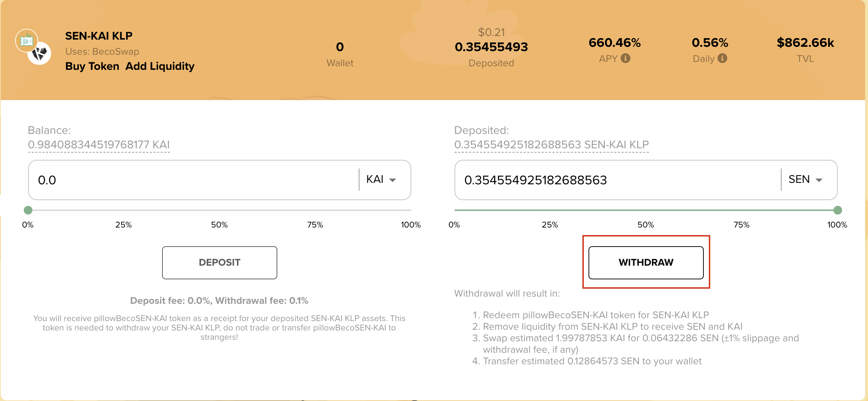This screenshot has height=401, width=868.
Task: Expand the KAI deposit token dropdown
Action: coord(382,180)
